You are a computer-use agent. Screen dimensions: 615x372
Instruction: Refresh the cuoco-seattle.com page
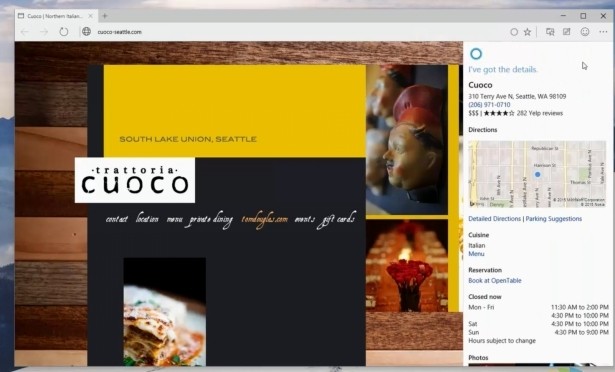click(x=64, y=32)
